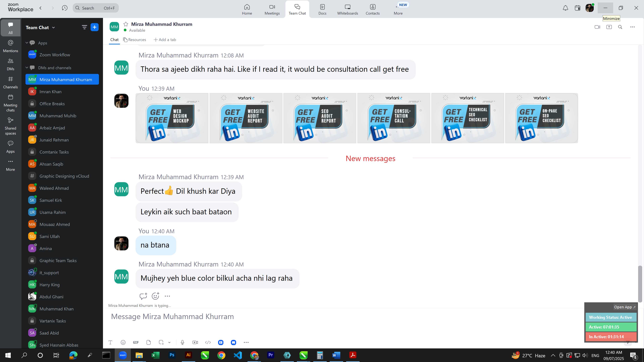This screenshot has width=644, height=362.
Task: Open the Contacts tab
Action: click(372, 10)
